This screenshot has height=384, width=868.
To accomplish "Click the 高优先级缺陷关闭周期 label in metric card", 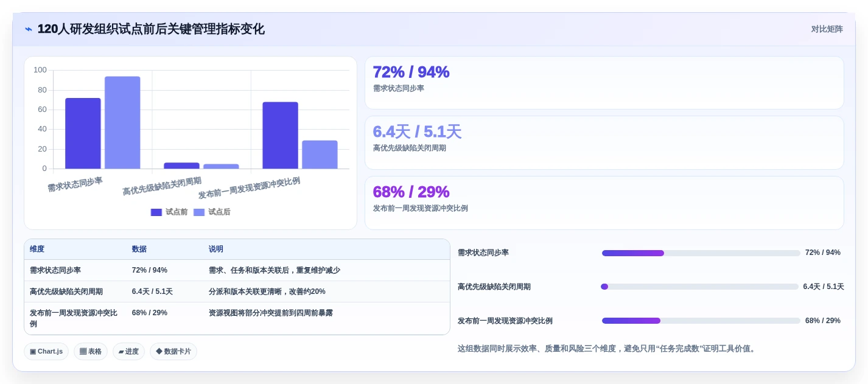I will [410, 148].
